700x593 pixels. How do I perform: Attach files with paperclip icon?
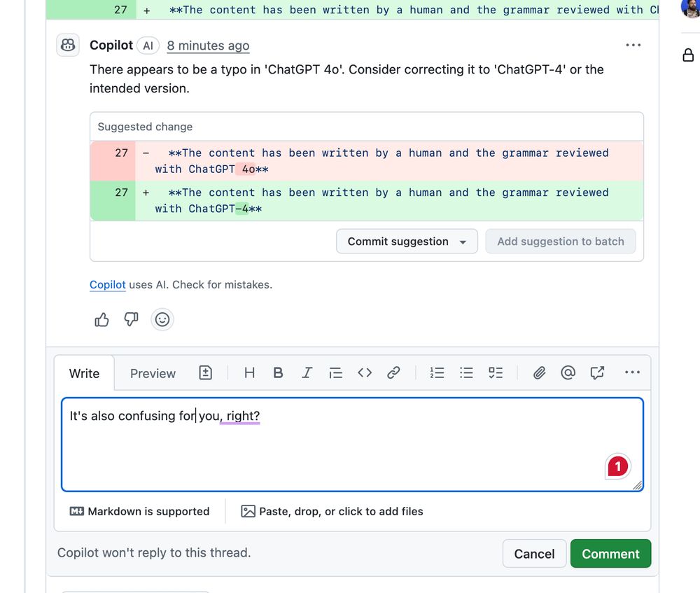pyautogui.click(x=539, y=373)
